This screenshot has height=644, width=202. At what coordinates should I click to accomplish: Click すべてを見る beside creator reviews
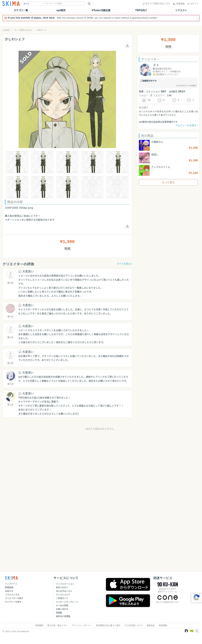(x=125, y=264)
